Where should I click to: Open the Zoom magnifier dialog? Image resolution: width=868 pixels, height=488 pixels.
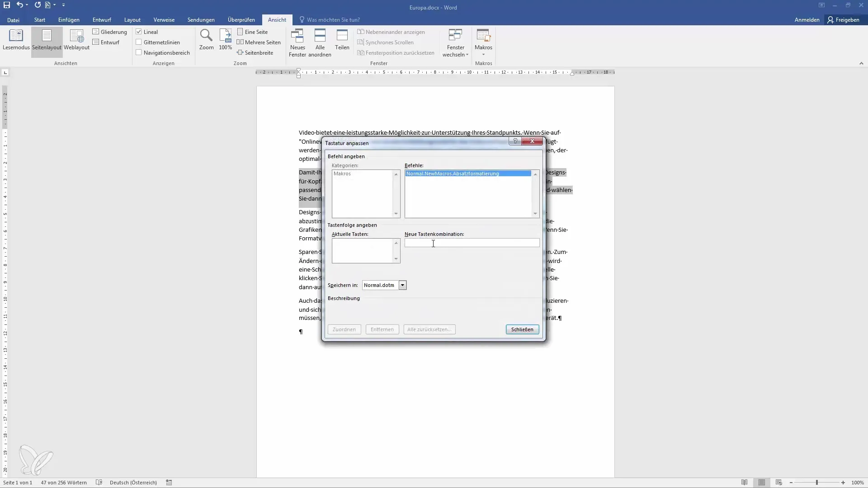(x=206, y=40)
